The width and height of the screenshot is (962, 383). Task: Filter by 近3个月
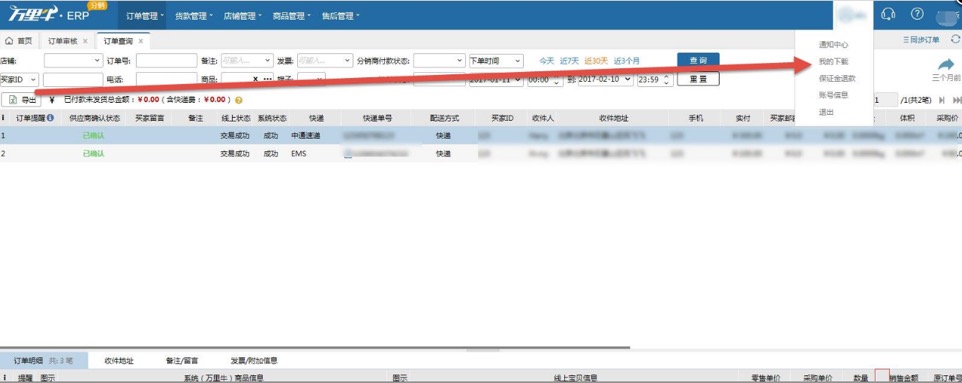(x=626, y=61)
